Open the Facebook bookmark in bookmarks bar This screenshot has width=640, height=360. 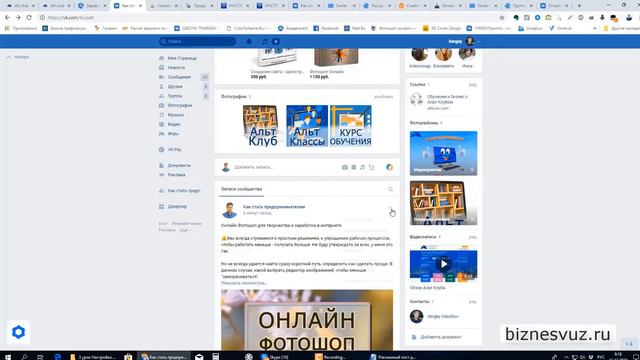(x=326, y=28)
